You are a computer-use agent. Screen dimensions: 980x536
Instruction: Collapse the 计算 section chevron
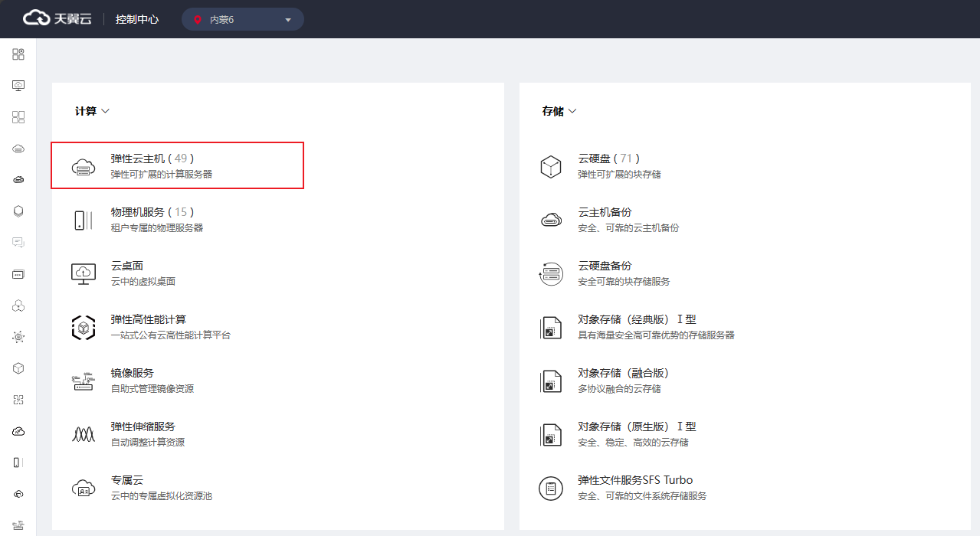(106, 111)
